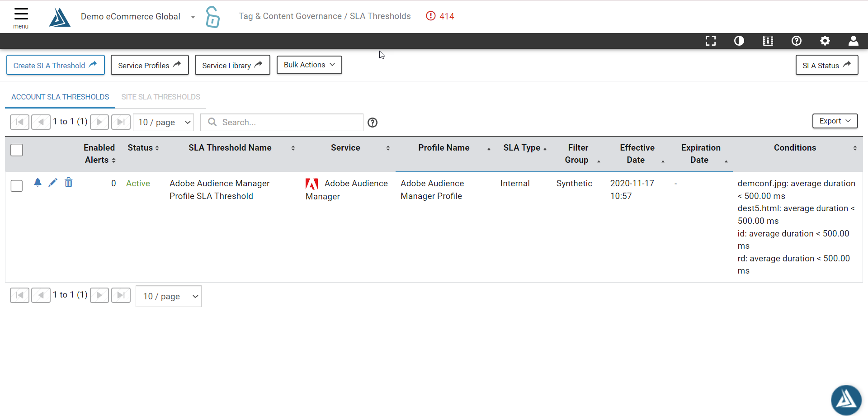Open the hamburger menu
Viewport: 868px width, 416px height.
click(x=21, y=18)
